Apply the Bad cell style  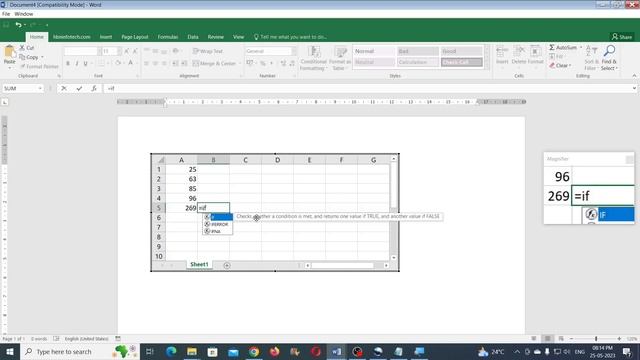click(418, 51)
